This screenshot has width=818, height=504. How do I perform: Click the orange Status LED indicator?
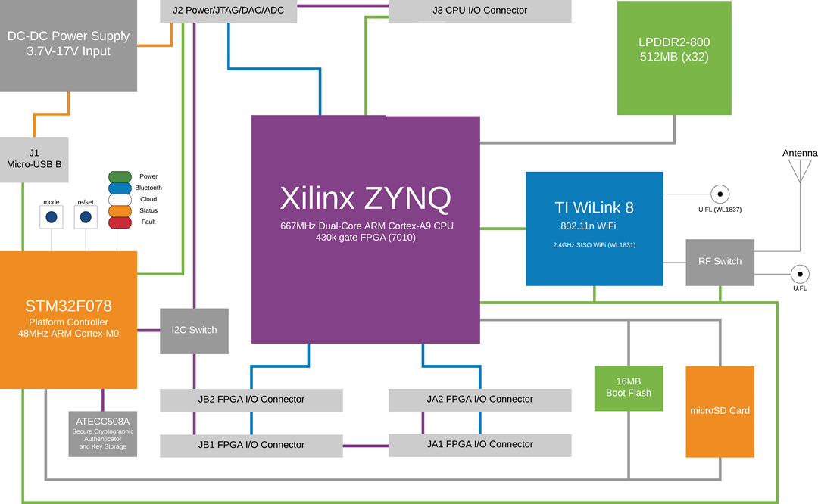(120, 210)
